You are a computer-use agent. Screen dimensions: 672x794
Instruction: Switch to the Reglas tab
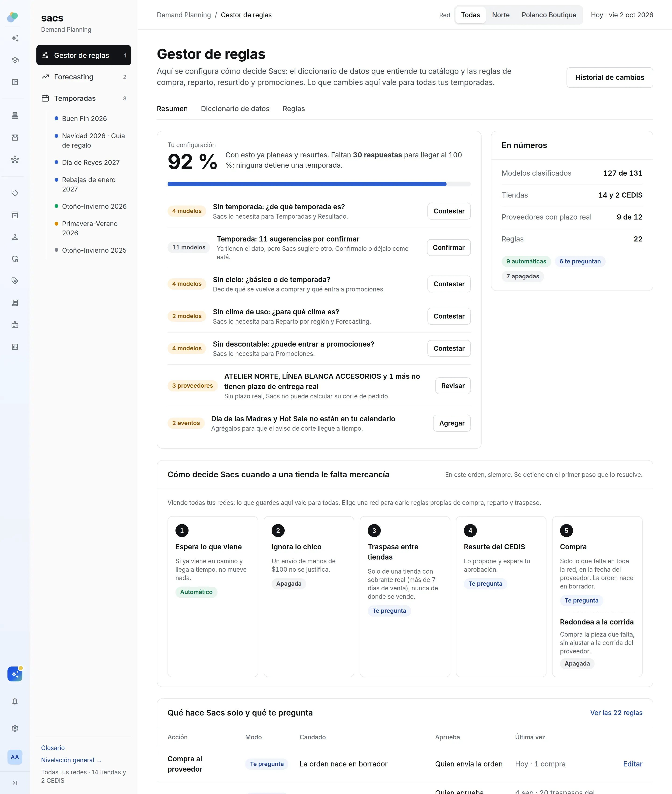294,109
